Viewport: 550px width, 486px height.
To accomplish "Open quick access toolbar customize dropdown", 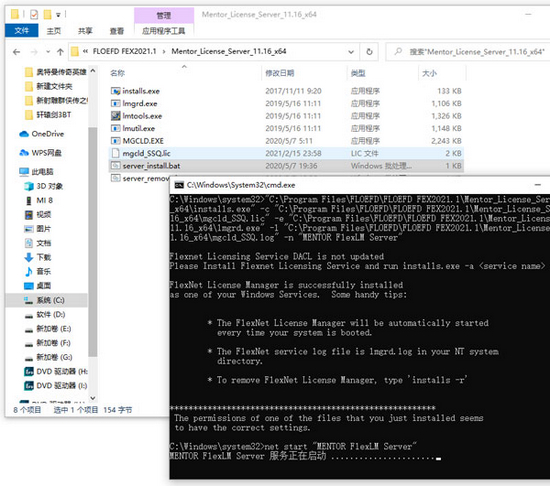I will tap(58, 15).
